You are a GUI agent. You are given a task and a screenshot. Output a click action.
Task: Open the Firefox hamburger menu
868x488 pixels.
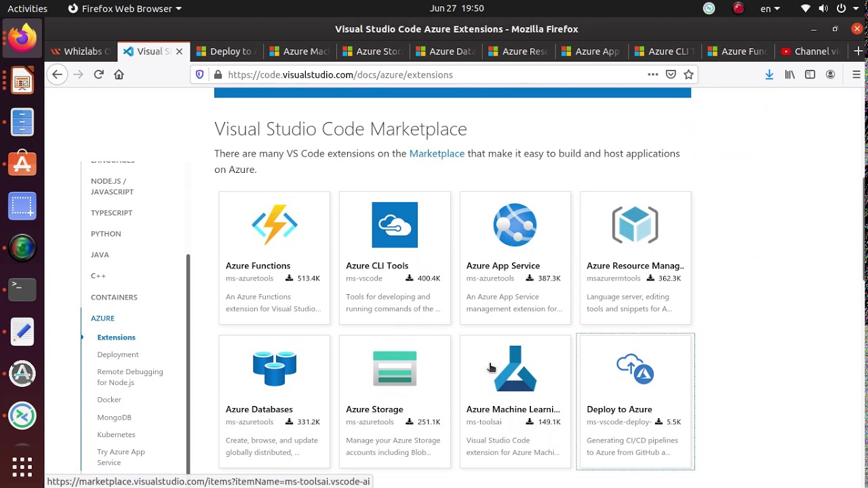tap(856, 75)
